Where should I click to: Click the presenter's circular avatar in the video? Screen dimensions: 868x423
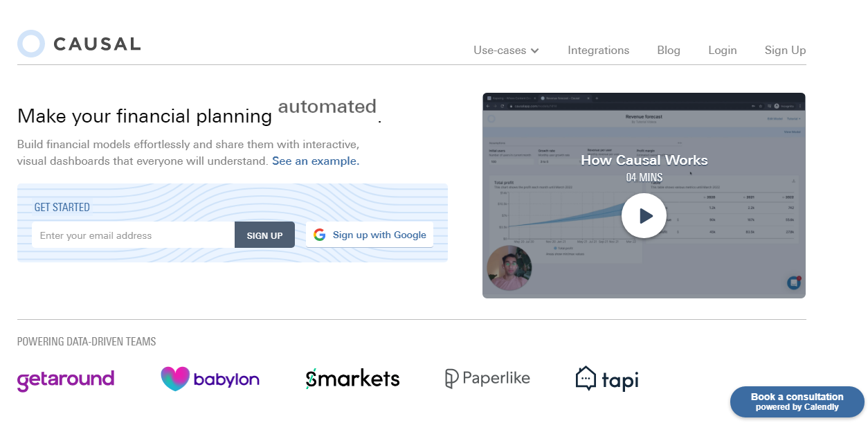pyautogui.click(x=509, y=268)
